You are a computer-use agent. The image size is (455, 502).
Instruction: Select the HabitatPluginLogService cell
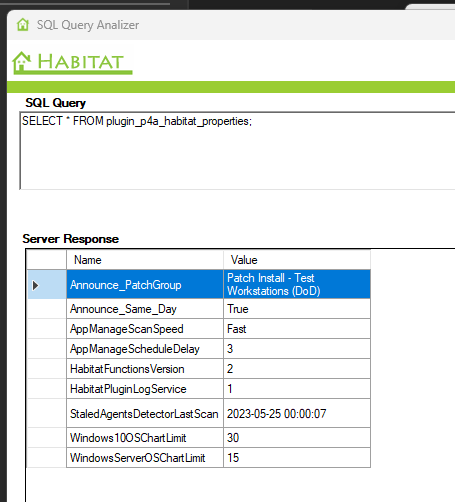(x=145, y=389)
